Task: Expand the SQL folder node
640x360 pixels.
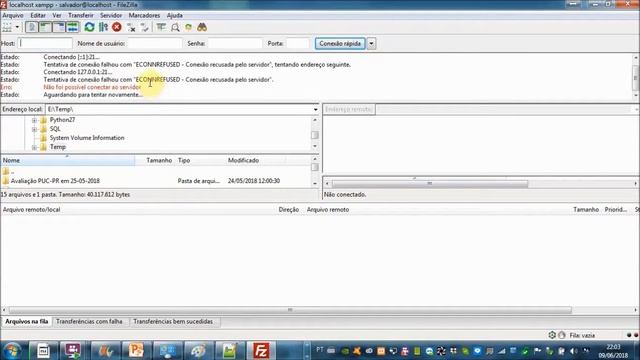Action: pos(34,129)
